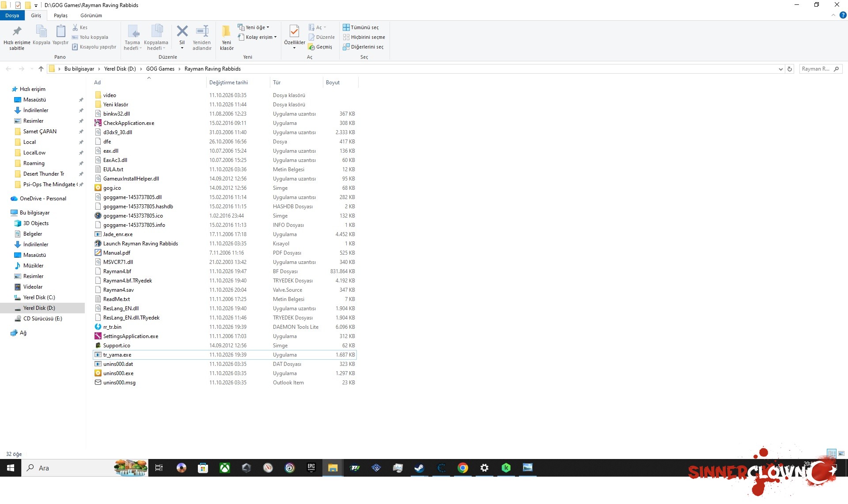Switch to the Paylaş ribbon tab
This screenshot has height=504, width=848.
click(61, 15)
